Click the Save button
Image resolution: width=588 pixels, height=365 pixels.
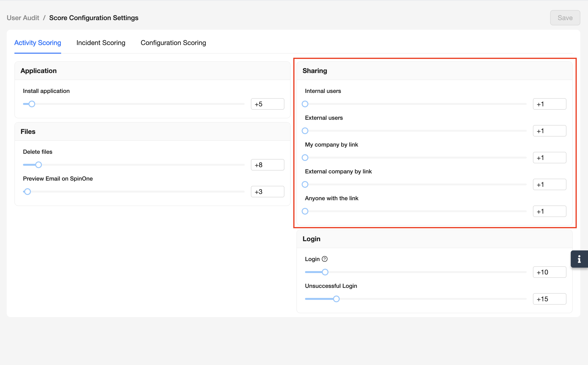565,18
